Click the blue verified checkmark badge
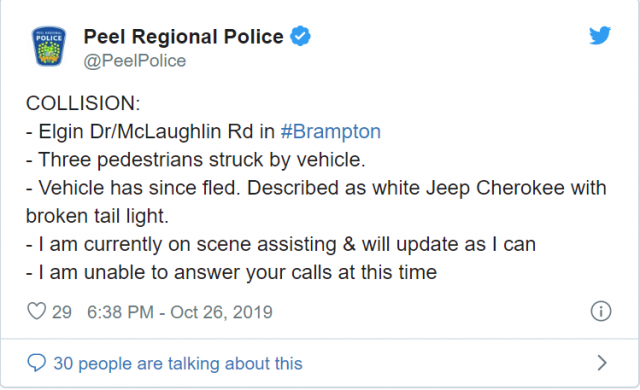This screenshot has width=640, height=390. click(300, 36)
